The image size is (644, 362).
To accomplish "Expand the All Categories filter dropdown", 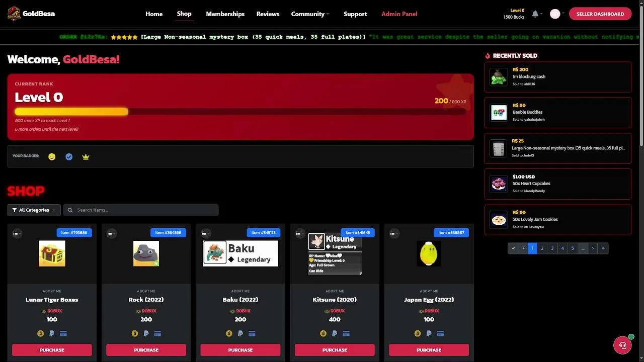I will (34, 210).
